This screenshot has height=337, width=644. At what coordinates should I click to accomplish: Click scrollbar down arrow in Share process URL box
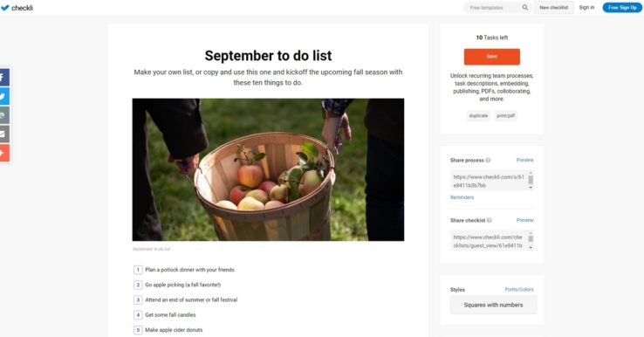(x=531, y=188)
